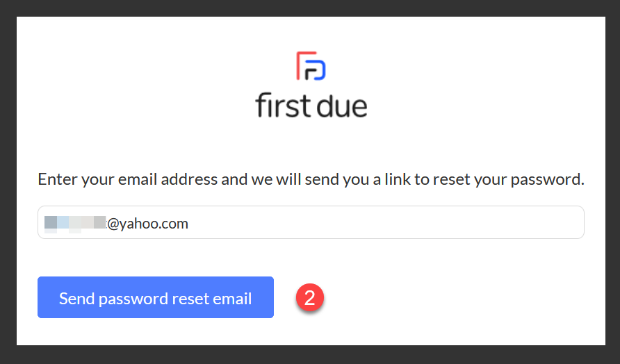Click the instruction text about resetting your password
The width and height of the screenshot is (620, 364).
311,179
